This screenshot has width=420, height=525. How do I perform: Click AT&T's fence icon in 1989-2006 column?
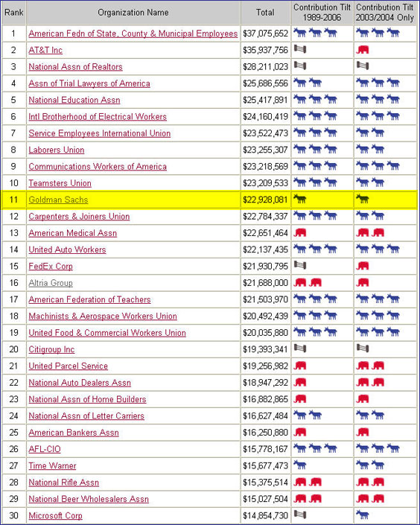(300, 49)
